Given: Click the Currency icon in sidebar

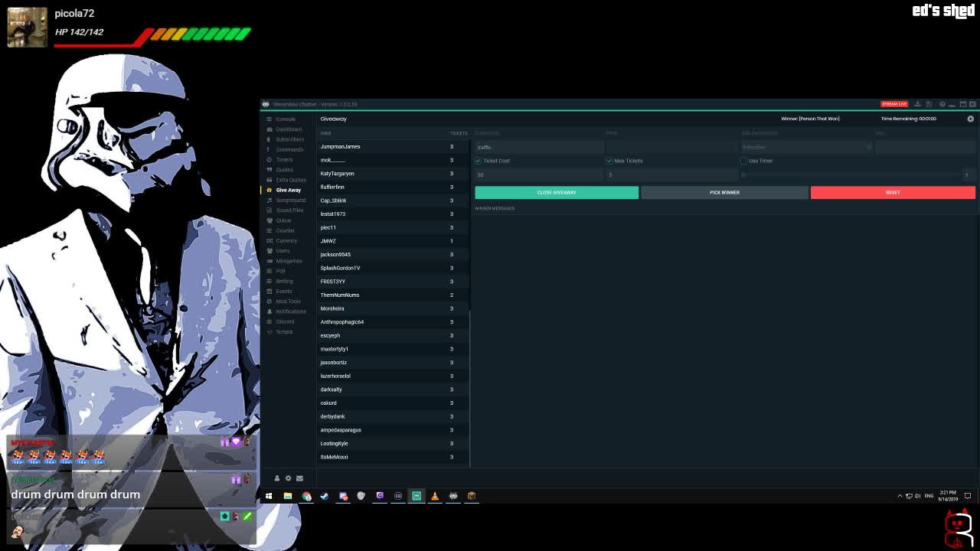Looking at the screenshot, I should click(269, 240).
